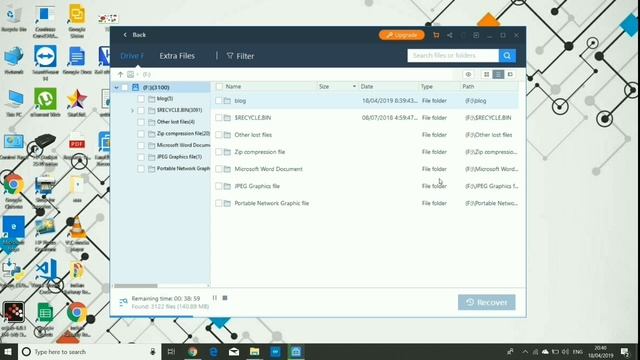Check Zip compression file checkbox in tree
Screen dimensions: 640x360
[x=141, y=133]
